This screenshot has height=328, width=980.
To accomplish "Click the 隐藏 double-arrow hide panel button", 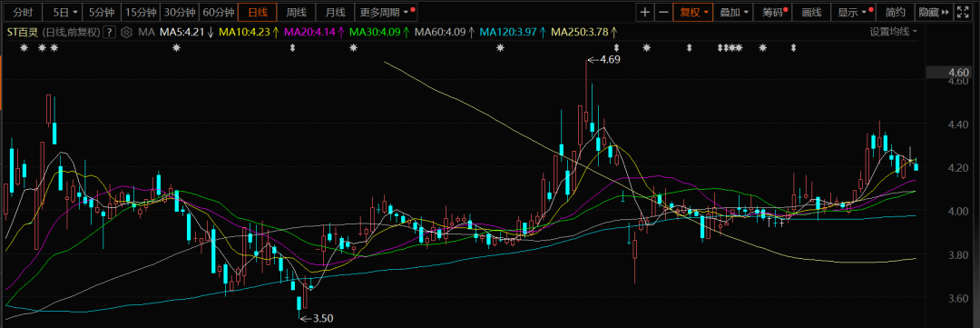I will [933, 12].
